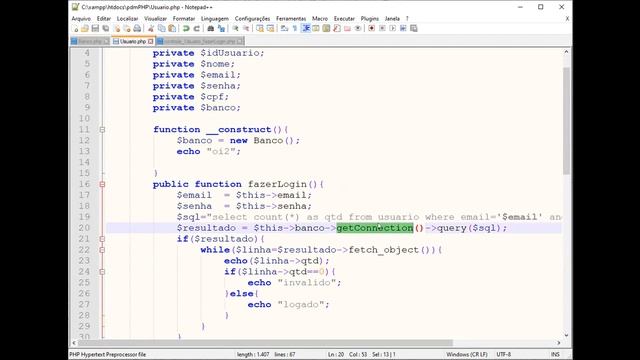This screenshot has height=360, width=640.
Task: Create a new file from toolbar
Action: [75, 28]
